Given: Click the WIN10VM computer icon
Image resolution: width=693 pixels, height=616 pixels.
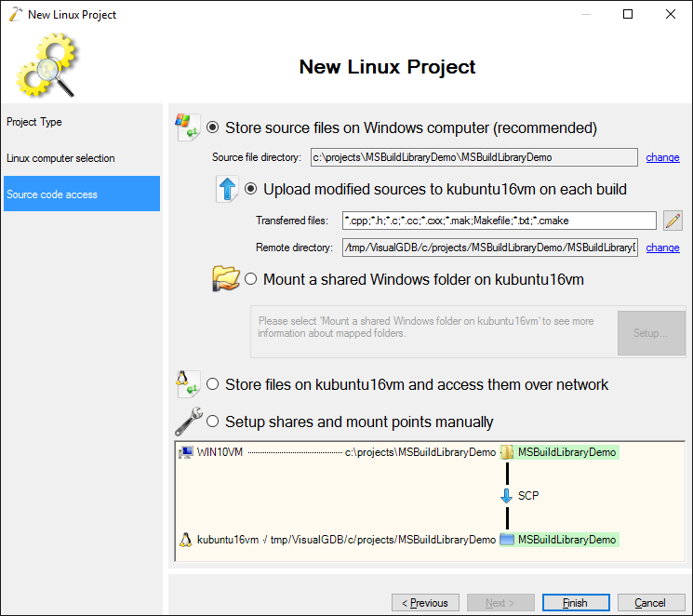Looking at the screenshot, I should (x=186, y=452).
